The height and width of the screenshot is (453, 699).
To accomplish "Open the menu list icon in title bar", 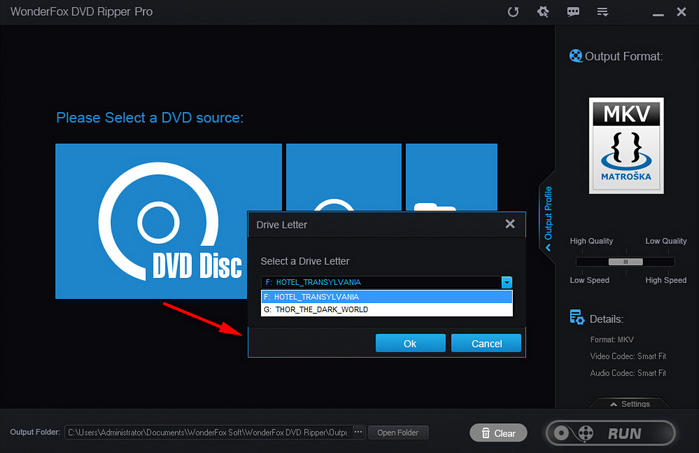I will 603,12.
